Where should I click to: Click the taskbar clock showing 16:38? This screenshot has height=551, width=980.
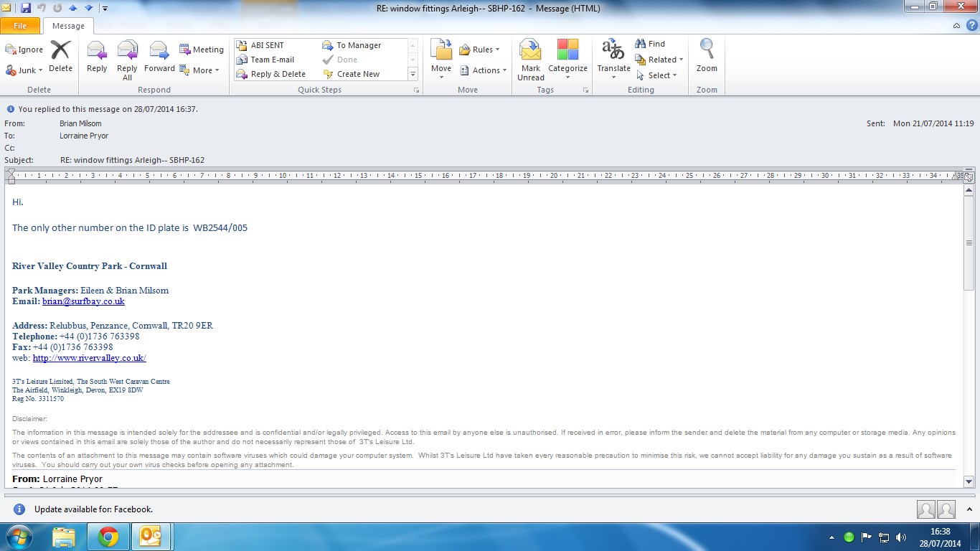point(940,537)
